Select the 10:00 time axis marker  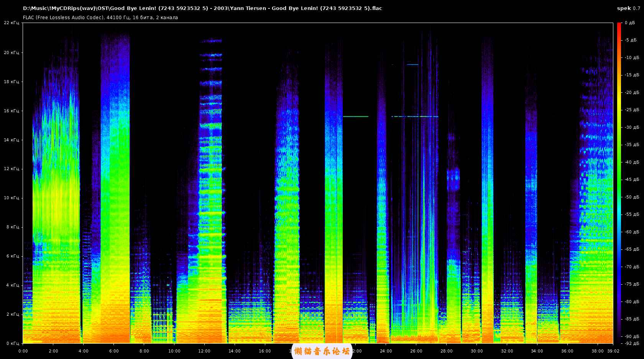tap(174, 351)
